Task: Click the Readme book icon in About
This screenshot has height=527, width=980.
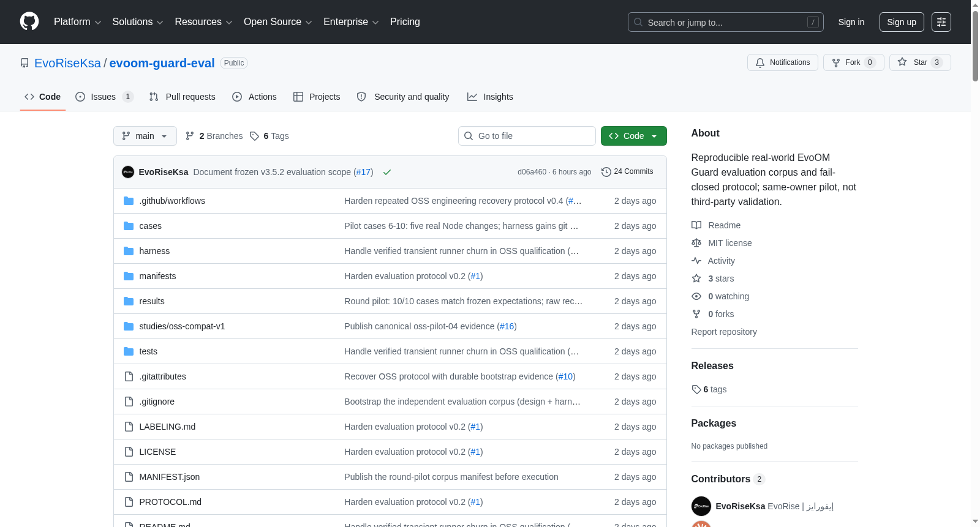Action: [696, 225]
